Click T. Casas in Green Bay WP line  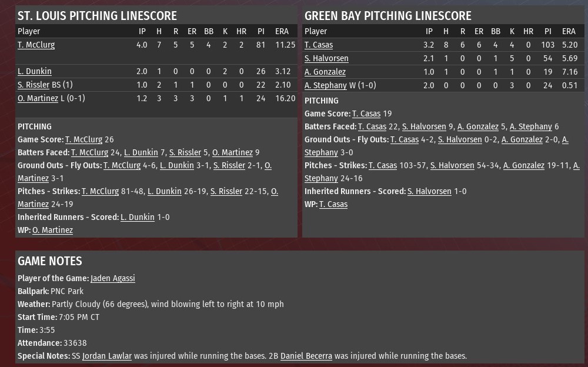333,205
